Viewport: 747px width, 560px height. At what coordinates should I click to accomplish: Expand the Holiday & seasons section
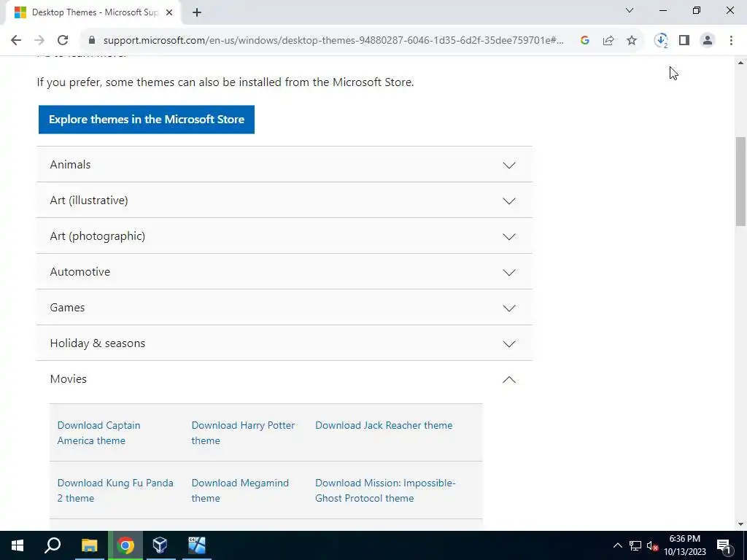(x=285, y=343)
